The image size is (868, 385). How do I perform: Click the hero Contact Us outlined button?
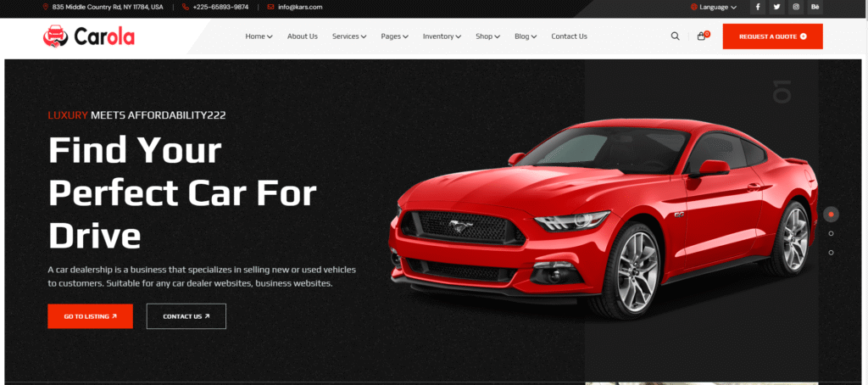186,316
